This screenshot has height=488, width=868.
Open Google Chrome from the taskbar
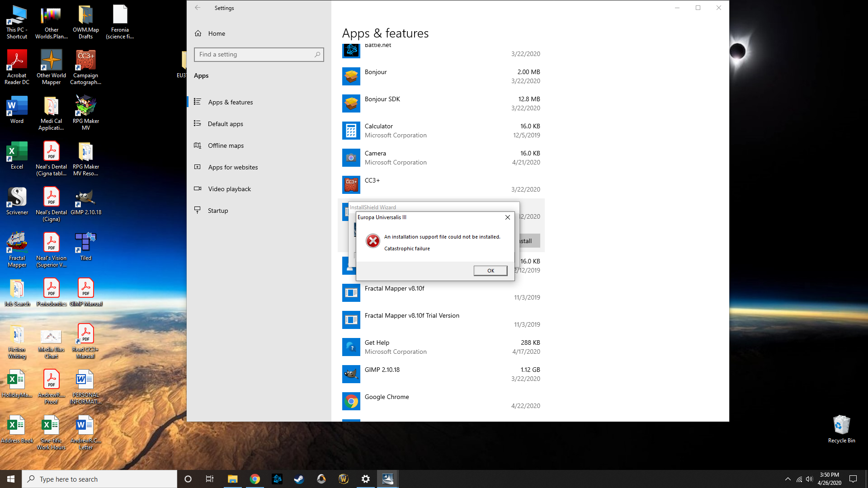255,479
